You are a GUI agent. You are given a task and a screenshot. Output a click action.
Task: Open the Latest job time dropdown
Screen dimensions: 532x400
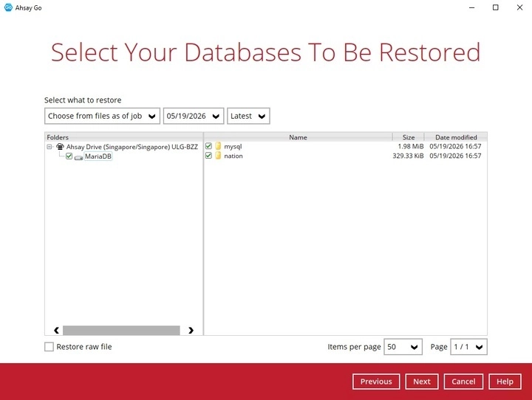[248, 116]
